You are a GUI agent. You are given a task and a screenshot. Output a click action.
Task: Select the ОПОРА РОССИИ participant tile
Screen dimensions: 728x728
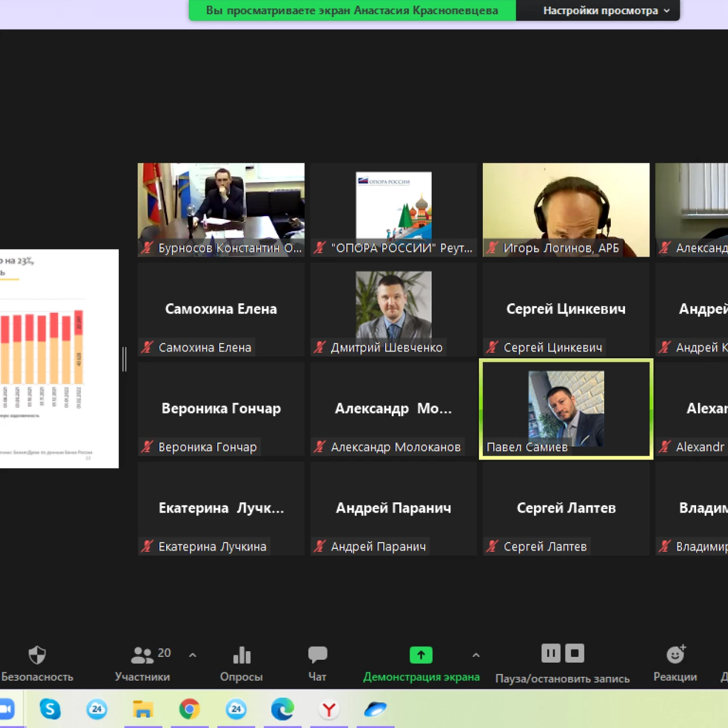tap(394, 210)
